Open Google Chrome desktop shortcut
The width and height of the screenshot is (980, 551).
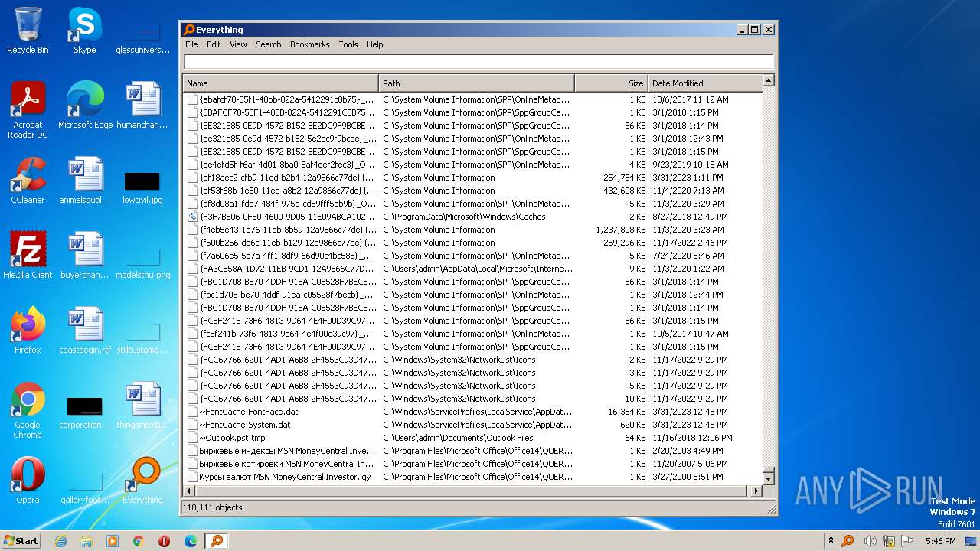[28, 410]
